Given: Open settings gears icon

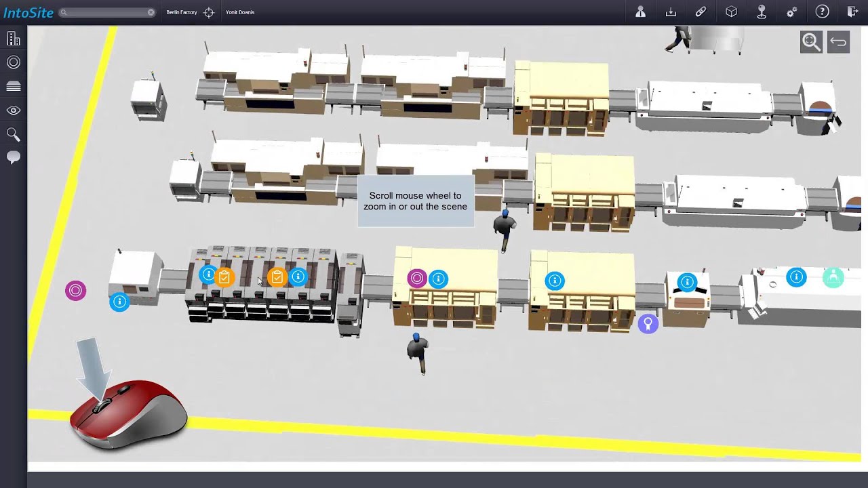Looking at the screenshot, I should point(791,12).
